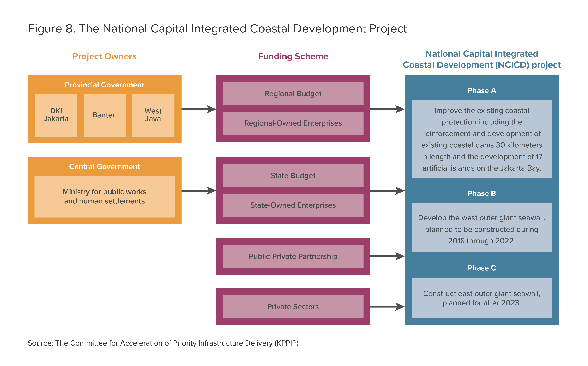
Task: Select the 'Phase A' heading
Action: (482, 91)
